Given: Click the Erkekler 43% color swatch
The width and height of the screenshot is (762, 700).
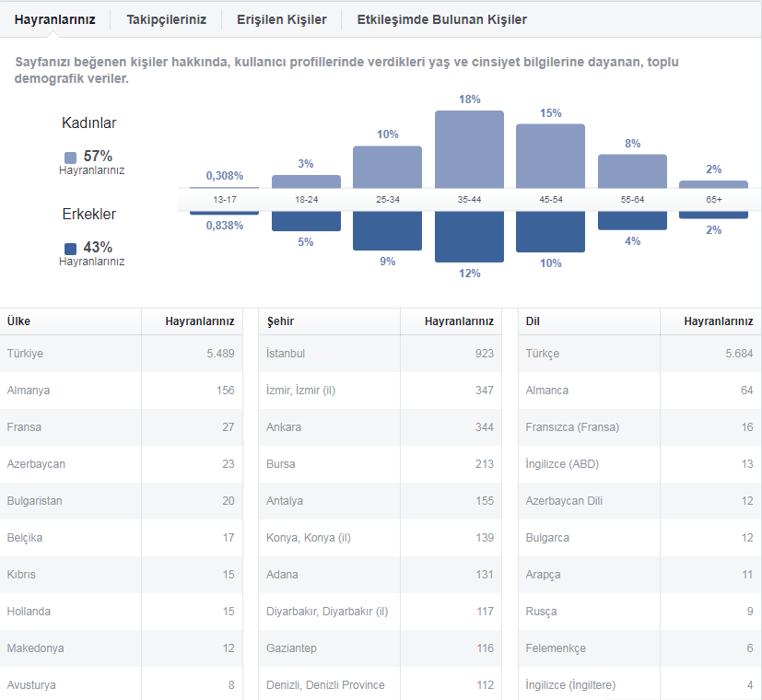Looking at the screenshot, I should (70, 249).
